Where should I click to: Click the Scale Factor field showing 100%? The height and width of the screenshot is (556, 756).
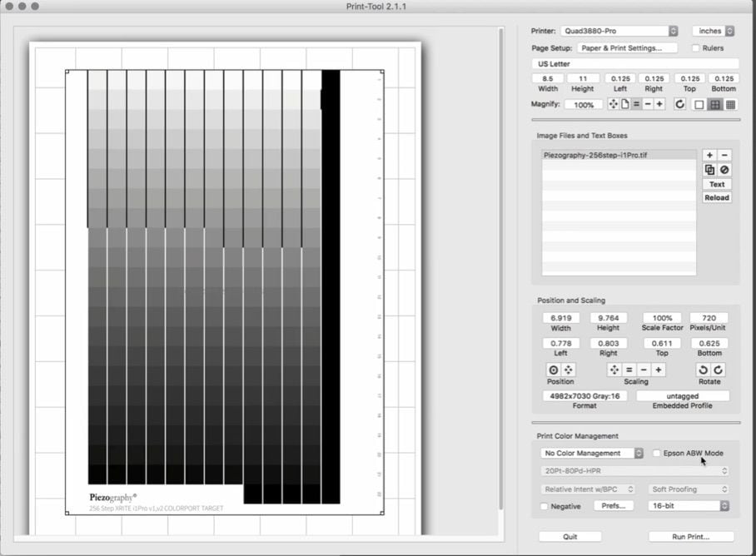662,318
